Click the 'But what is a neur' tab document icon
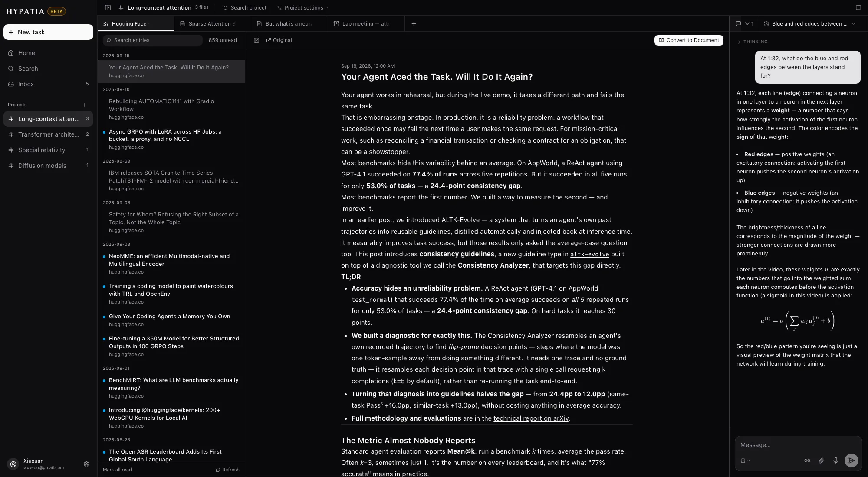The height and width of the screenshot is (477, 868). point(260,24)
